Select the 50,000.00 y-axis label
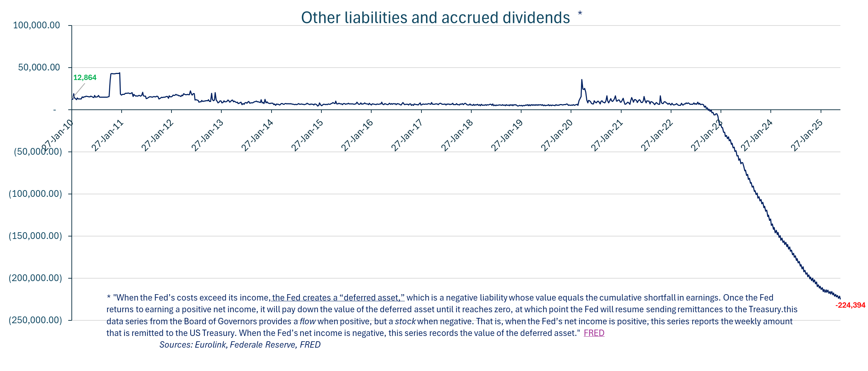 pos(39,67)
